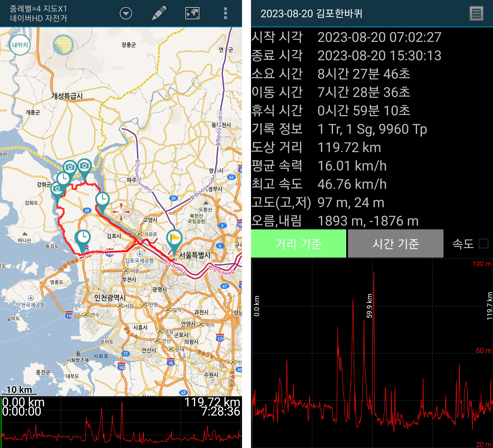Tap the 10 km scale bar on map

19,390
